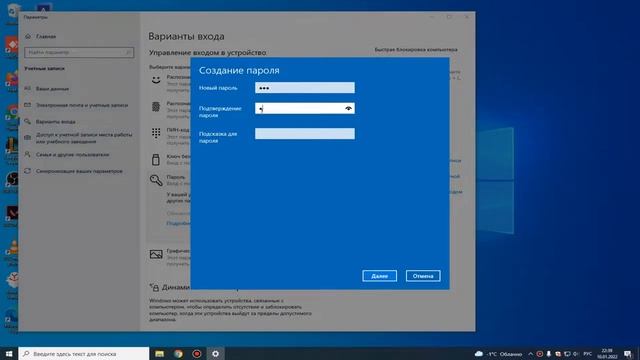Click the Найти параметр search box

(x=79, y=52)
